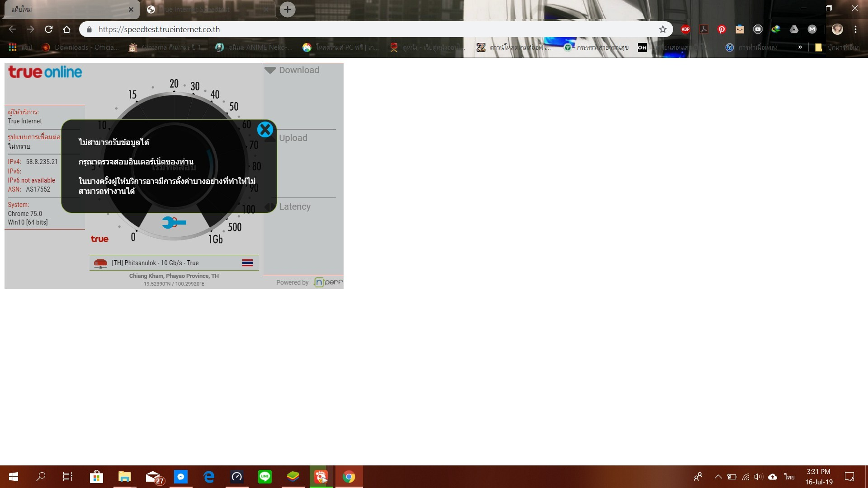Click the server router icon
This screenshot has height=488, width=868.
tap(100, 263)
